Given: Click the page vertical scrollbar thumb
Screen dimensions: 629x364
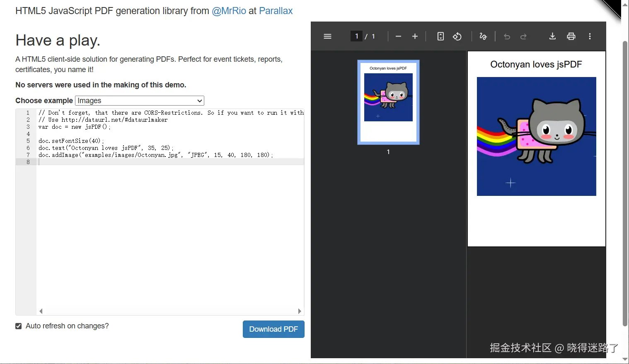Looking at the screenshot, I should click(x=625, y=183).
